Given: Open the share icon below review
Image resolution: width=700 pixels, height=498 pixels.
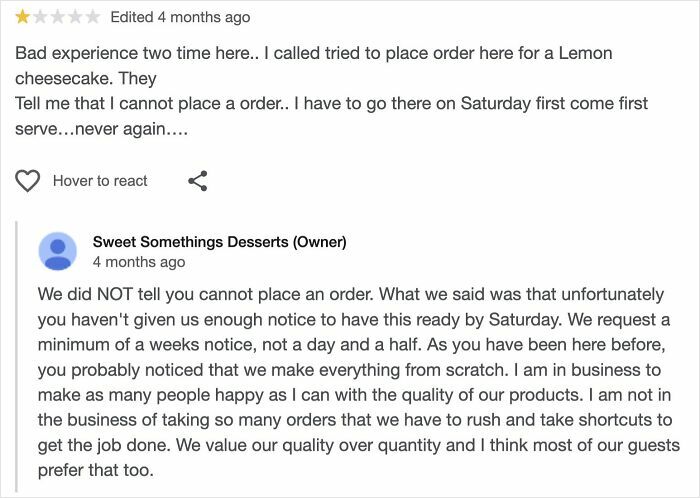Looking at the screenshot, I should 198,181.
